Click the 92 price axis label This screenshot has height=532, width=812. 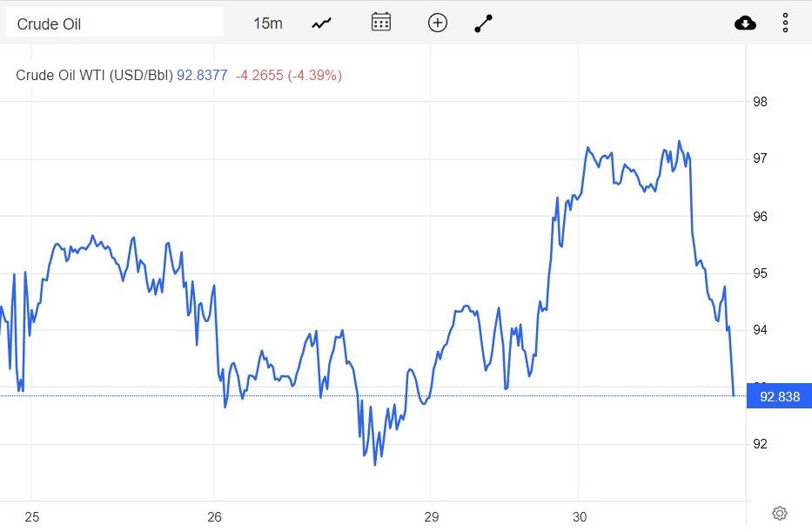[760, 444]
